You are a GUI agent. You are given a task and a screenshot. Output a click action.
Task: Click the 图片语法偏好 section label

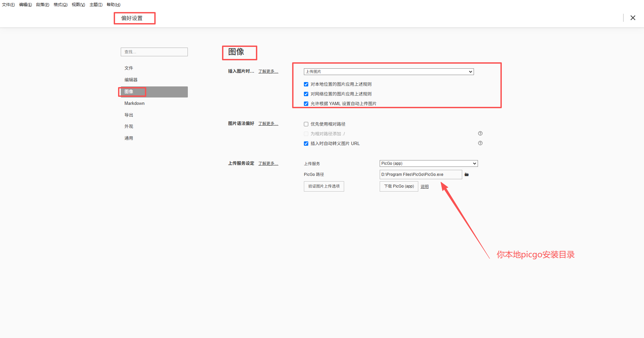pyautogui.click(x=241, y=124)
